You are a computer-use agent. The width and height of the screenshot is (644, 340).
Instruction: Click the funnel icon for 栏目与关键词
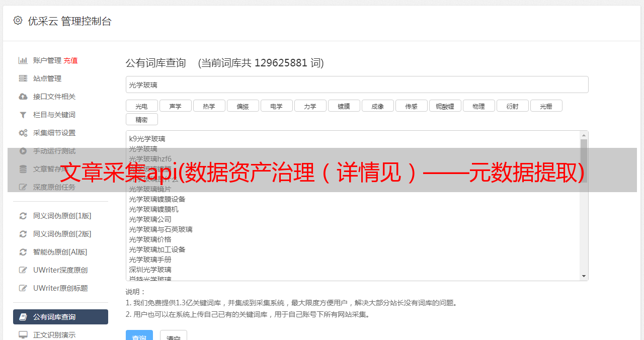pos(23,115)
